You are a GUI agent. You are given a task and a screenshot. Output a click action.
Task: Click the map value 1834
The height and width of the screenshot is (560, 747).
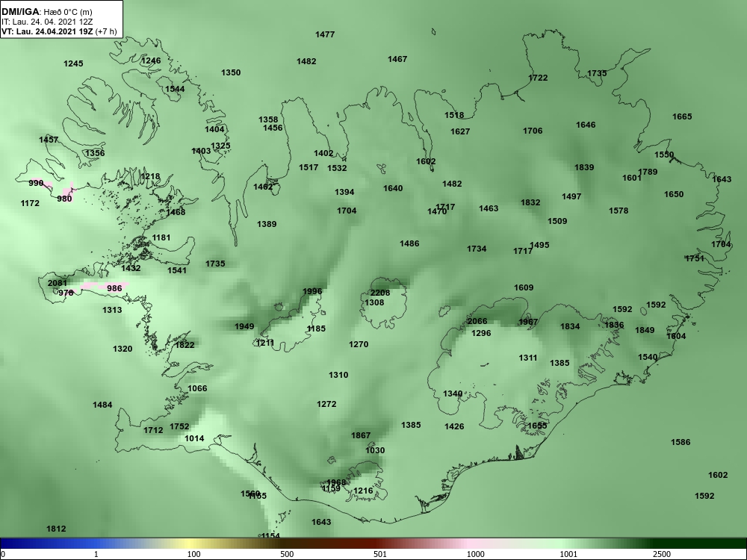tap(570, 326)
